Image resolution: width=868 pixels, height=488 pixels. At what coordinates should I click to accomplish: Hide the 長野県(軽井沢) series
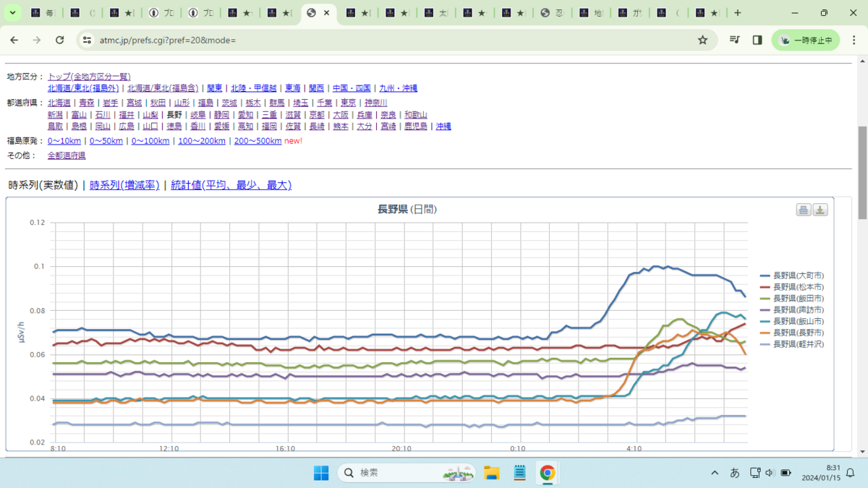tap(792, 344)
